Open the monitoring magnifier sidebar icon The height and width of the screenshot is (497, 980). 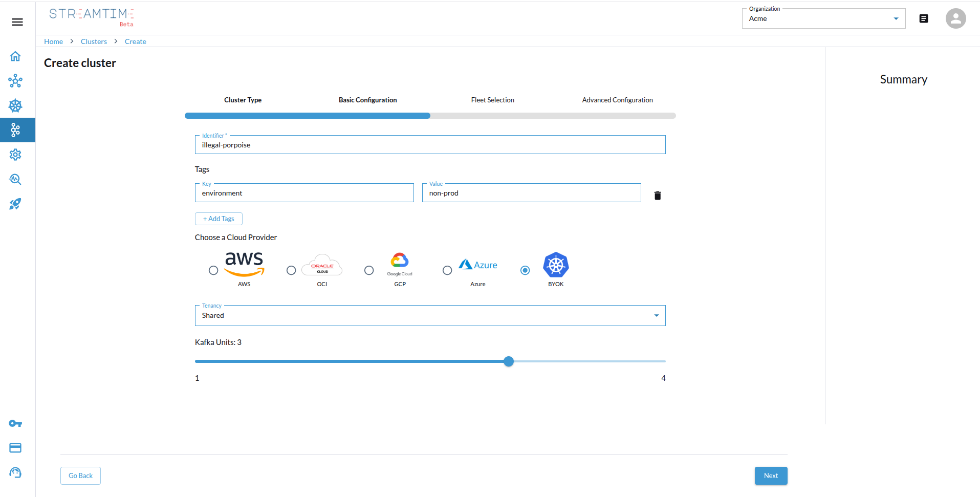(15, 179)
